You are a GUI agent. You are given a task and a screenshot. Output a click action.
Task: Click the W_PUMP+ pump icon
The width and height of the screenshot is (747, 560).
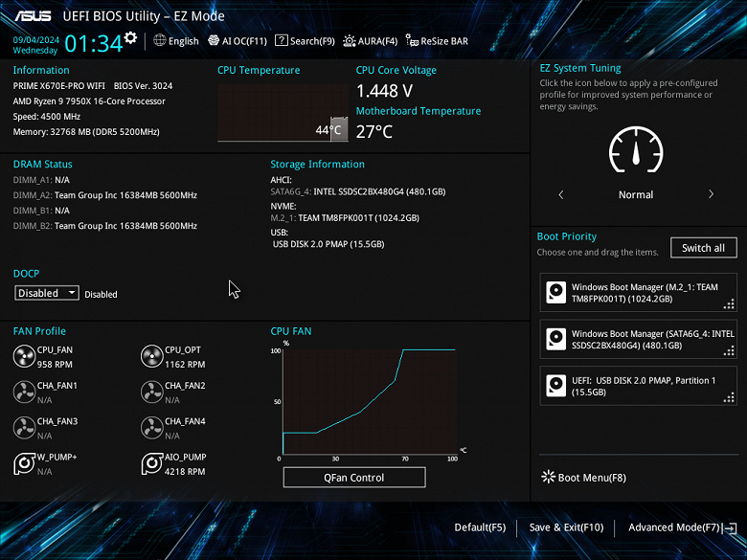[x=24, y=464]
